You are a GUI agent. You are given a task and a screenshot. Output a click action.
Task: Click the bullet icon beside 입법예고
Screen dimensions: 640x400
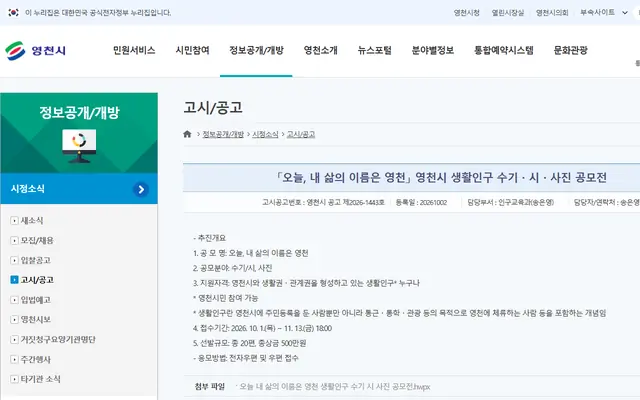[14, 300]
